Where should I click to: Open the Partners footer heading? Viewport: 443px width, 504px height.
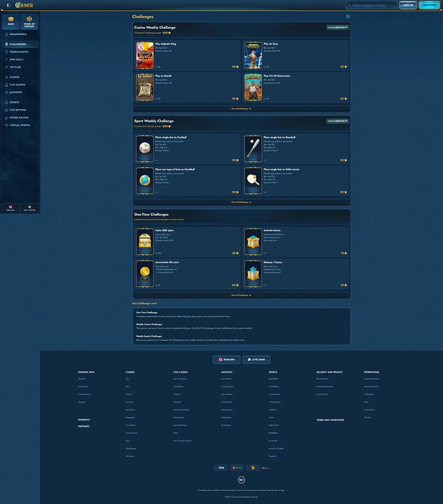coord(84,427)
